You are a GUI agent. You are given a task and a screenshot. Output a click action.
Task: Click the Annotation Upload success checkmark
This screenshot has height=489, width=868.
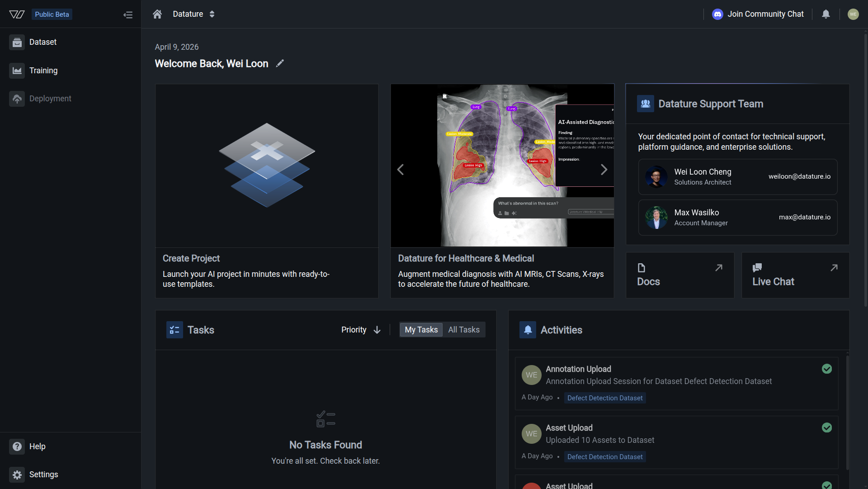click(827, 369)
